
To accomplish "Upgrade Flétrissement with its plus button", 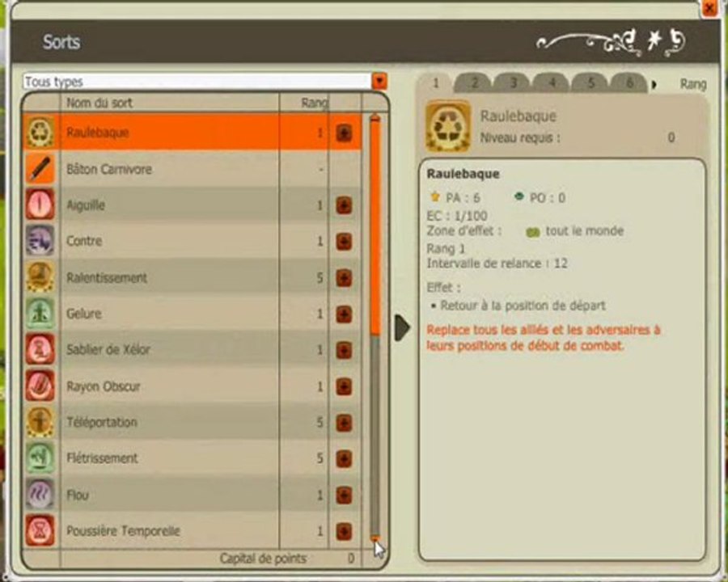I will (x=344, y=459).
